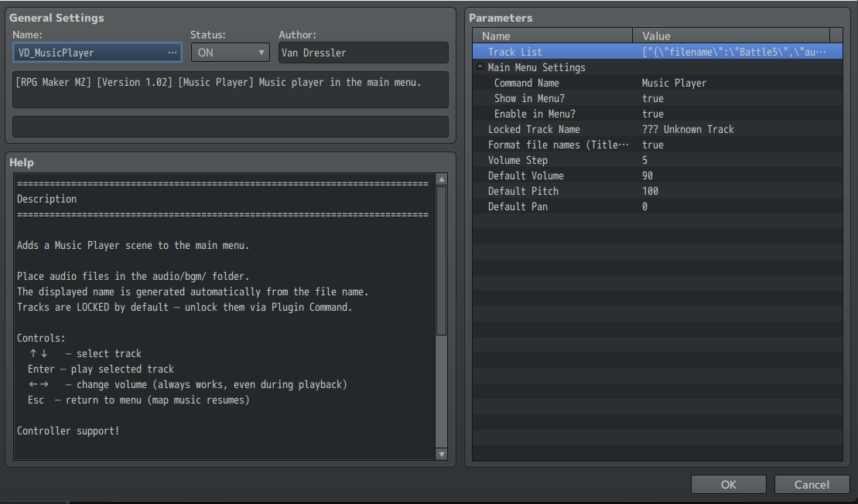The width and height of the screenshot is (858, 504).
Task: Click the Help panel scrollbar thumb
Action: click(442, 261)
